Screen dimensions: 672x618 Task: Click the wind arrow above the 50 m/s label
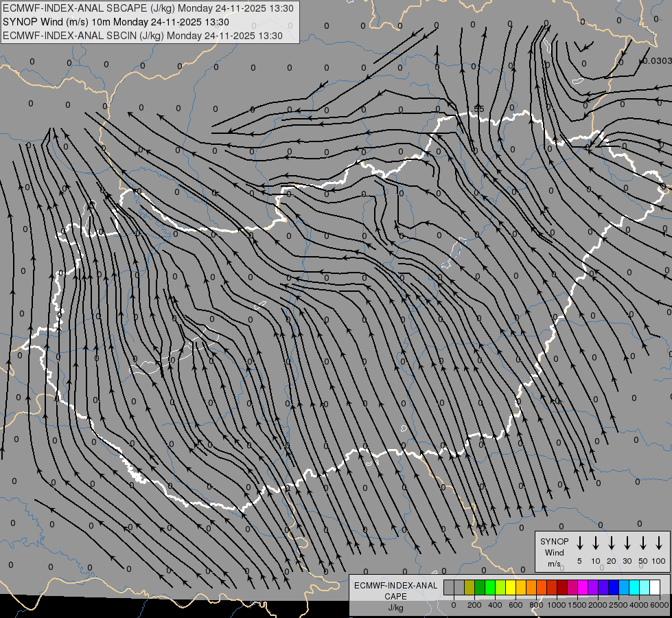tap(643, 543)
